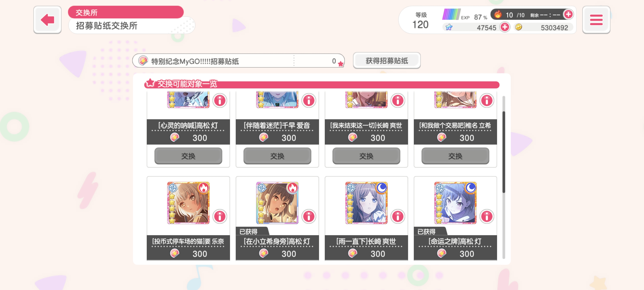Show info for 和我做个交易吧 椎名立希 card
Screen dimensions: 644x290
pyautogui.click(x=487, y=100)
